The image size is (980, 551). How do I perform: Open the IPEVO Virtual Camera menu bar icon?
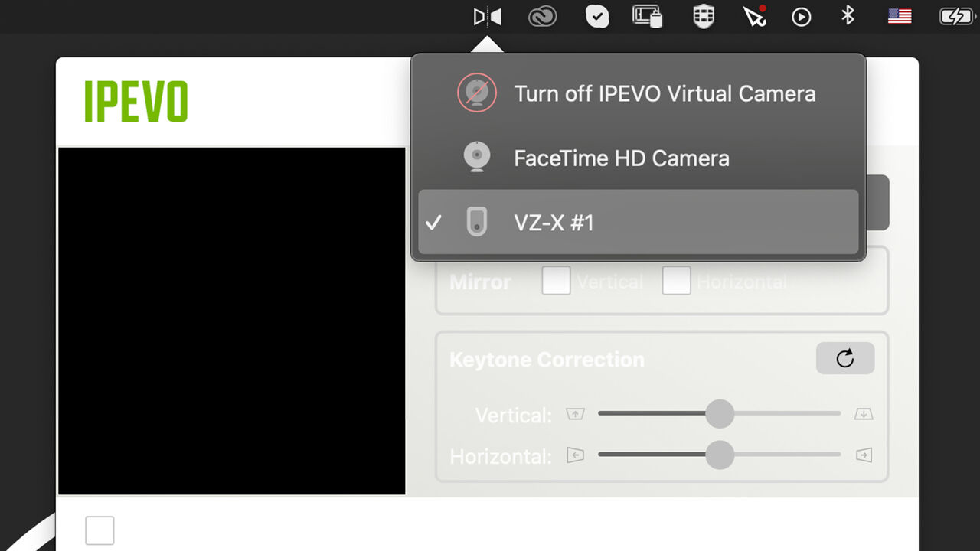487,16
